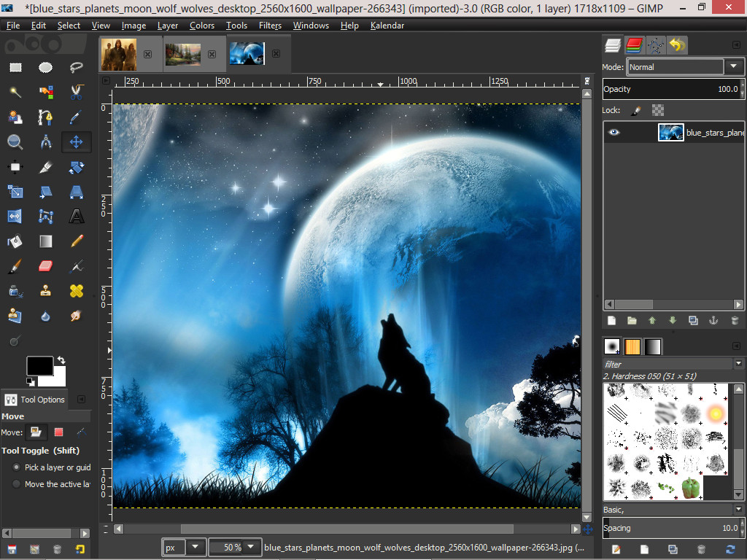Click the black foreground color swatch

click(39, 366)
